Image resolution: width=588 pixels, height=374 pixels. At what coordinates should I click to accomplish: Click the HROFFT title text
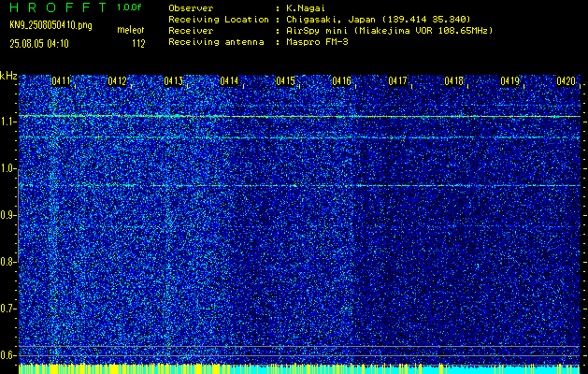point(59,7)
